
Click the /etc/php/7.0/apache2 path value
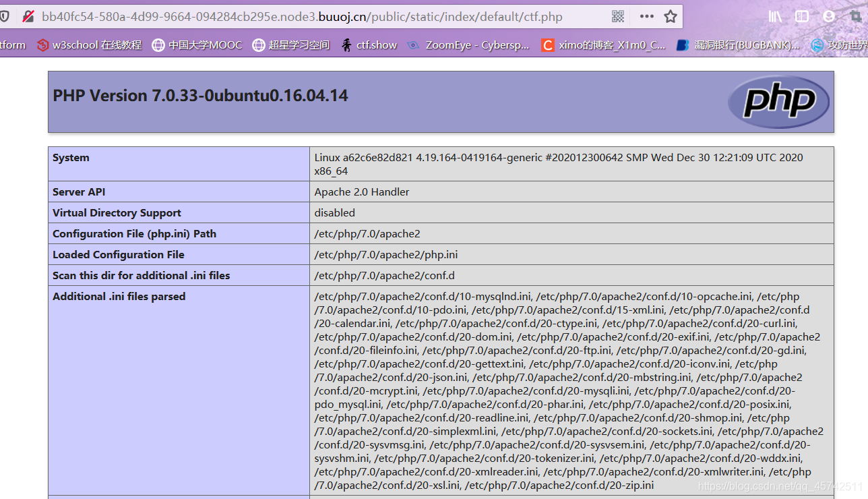[367, 234]
